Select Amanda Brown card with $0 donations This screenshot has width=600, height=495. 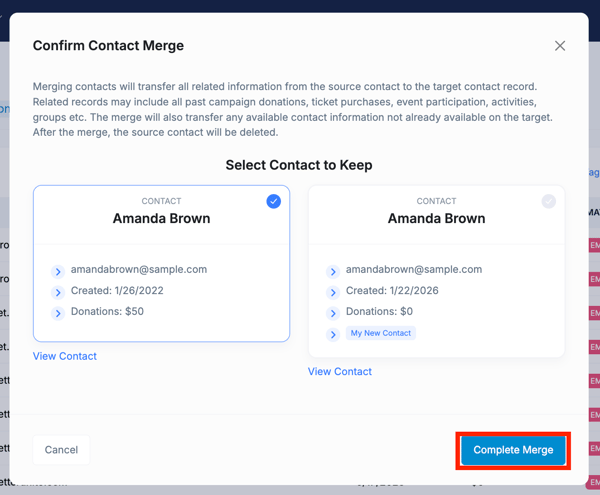click(436, 219)
